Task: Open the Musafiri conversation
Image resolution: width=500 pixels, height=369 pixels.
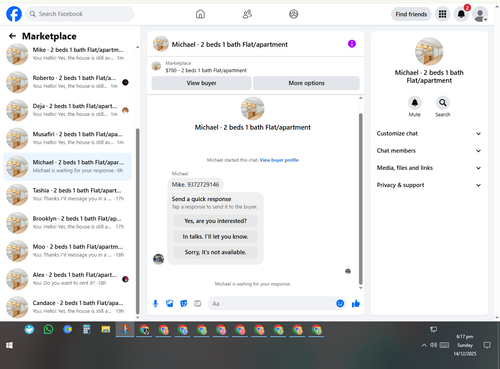Action: pos(68,138)
